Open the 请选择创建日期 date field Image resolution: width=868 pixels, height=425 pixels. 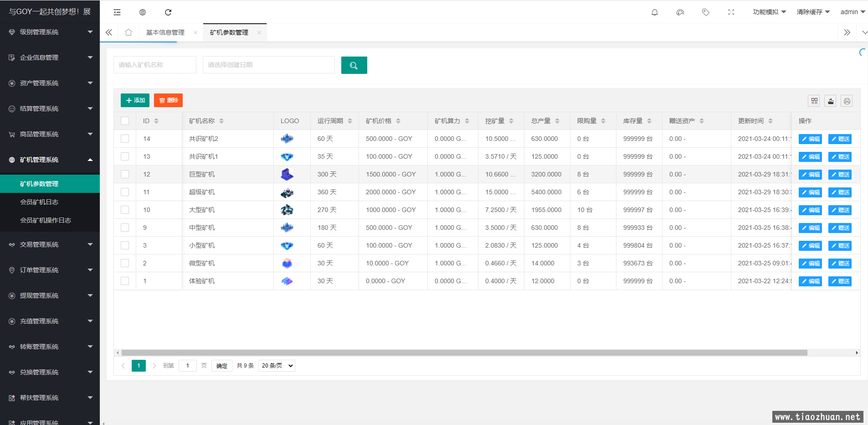[x=269, y=65]
